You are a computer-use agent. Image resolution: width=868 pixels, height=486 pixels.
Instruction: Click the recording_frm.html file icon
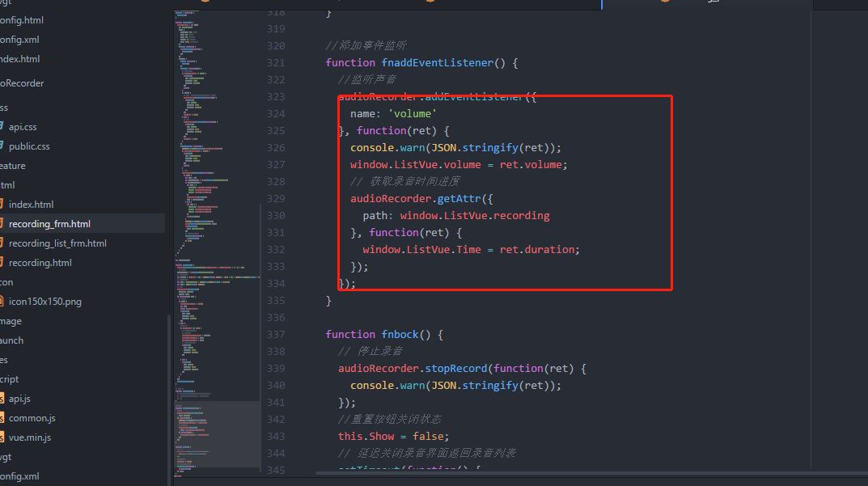(x=2, y=224)
